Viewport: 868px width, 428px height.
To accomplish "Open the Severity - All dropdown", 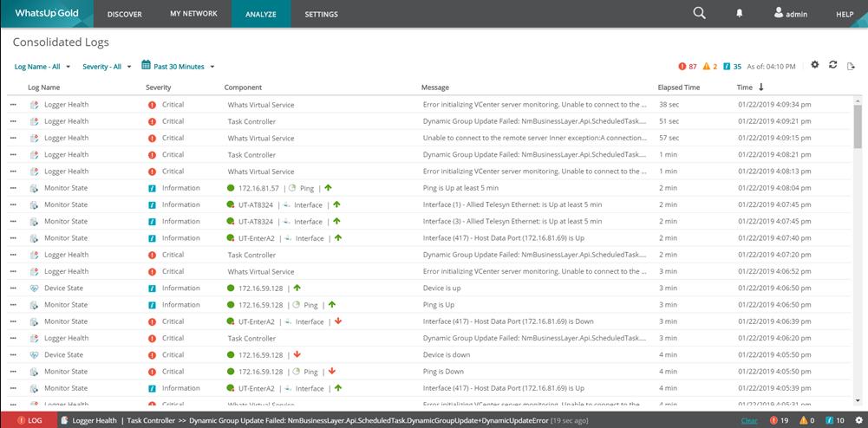I will [107, 67].
